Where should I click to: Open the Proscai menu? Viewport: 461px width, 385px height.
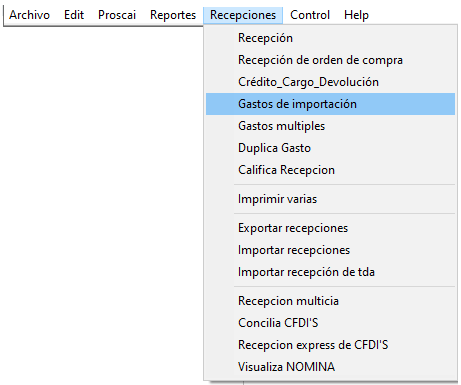(117, 15)
